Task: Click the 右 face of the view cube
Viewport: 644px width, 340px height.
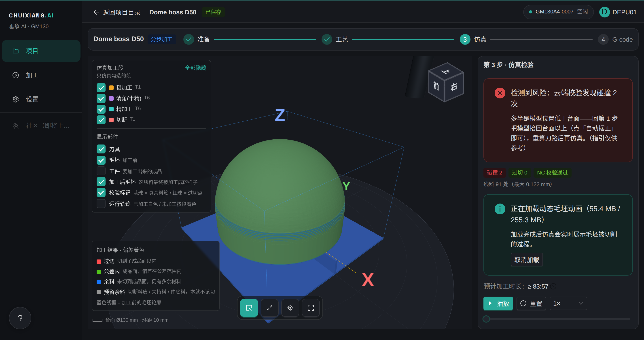Action: [x=454, y=87]
